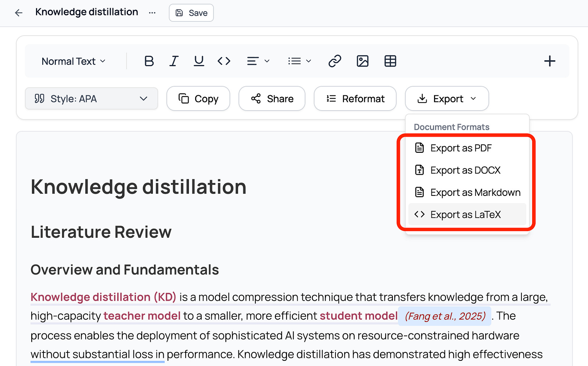Image resolution: width=588 pixels, height=366 pixels.
Task: Toggle underline formatting
Action: pos(199,61)
